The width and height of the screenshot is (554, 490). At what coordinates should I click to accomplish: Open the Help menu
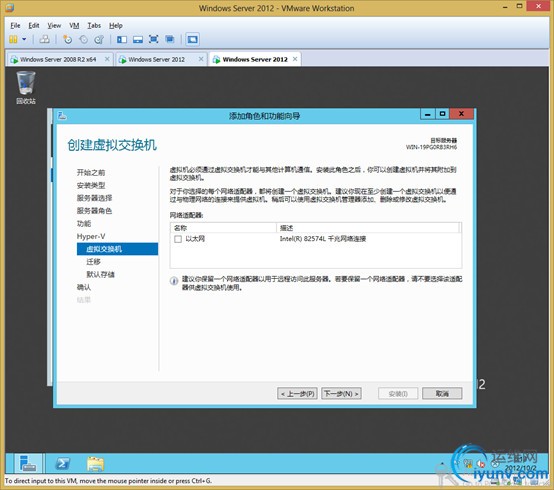(116, 25)
